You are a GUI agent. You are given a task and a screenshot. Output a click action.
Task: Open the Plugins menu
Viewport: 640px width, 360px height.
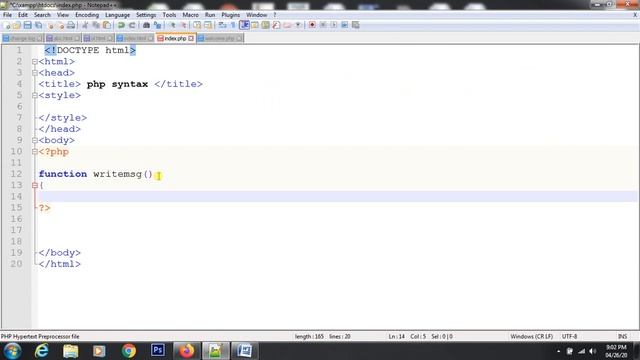coord(231,15)
